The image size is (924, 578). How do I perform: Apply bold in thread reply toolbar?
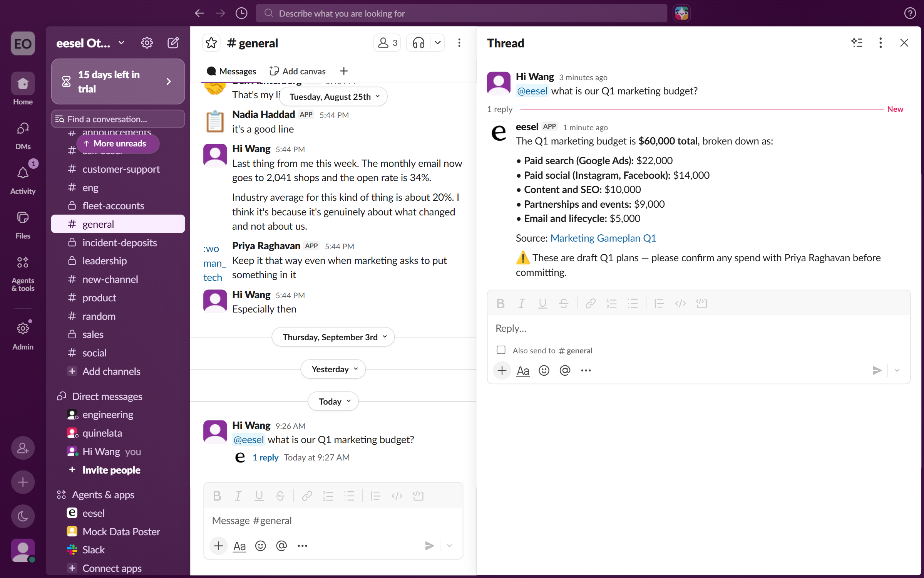tap(500, 304)
